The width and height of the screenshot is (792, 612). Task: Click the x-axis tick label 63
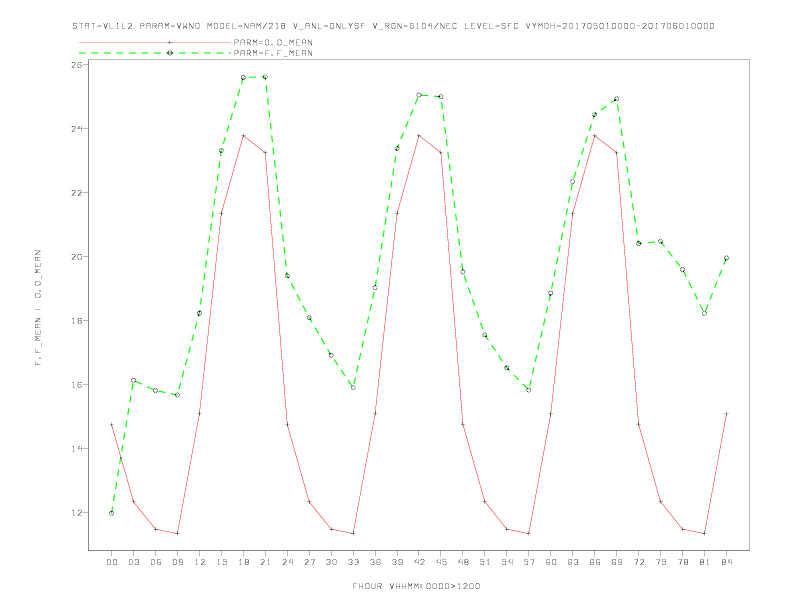[573, 562]
